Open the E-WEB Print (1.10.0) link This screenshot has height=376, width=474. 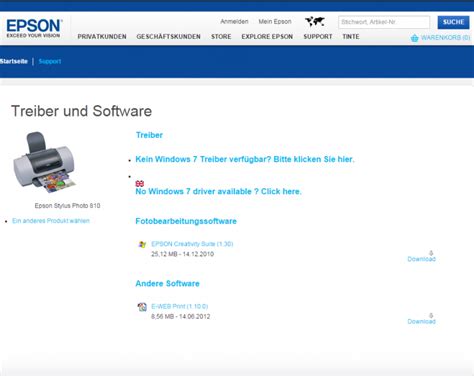[180, 306]
